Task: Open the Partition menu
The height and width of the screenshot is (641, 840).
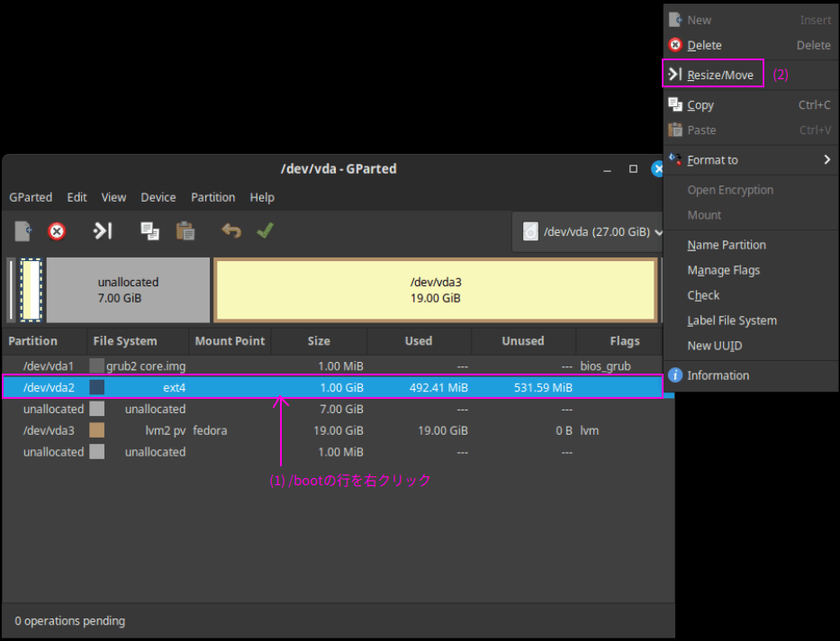Action: point(212,197)
